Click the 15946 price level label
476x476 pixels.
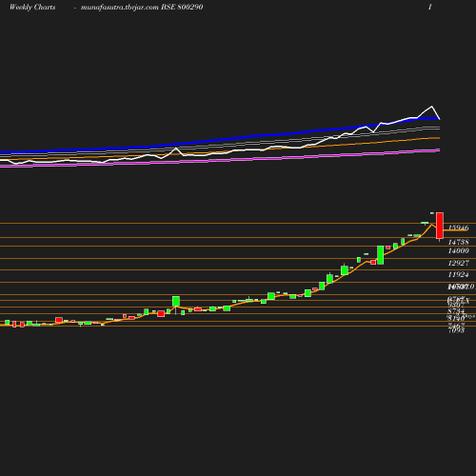coord(458,228)
